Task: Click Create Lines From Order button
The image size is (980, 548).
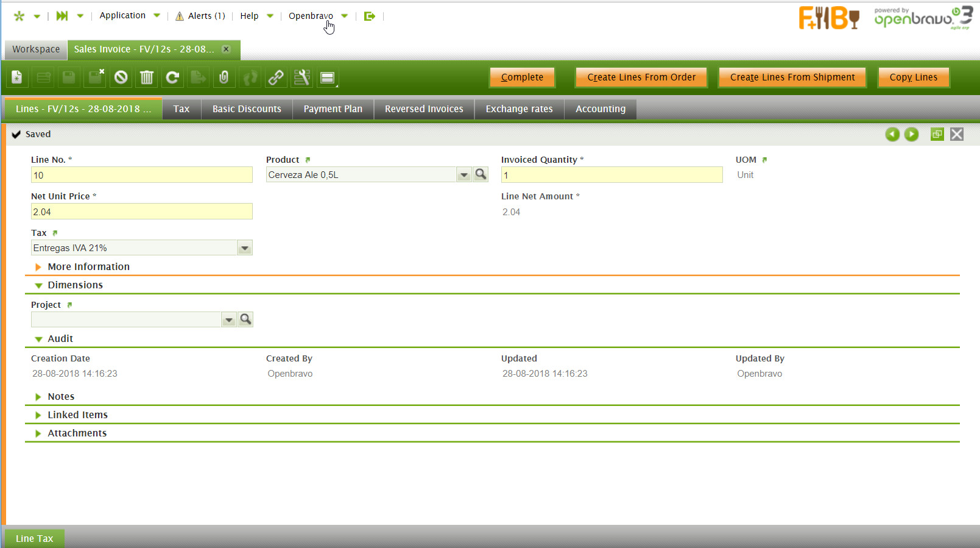Action: (x=641, y=77)
